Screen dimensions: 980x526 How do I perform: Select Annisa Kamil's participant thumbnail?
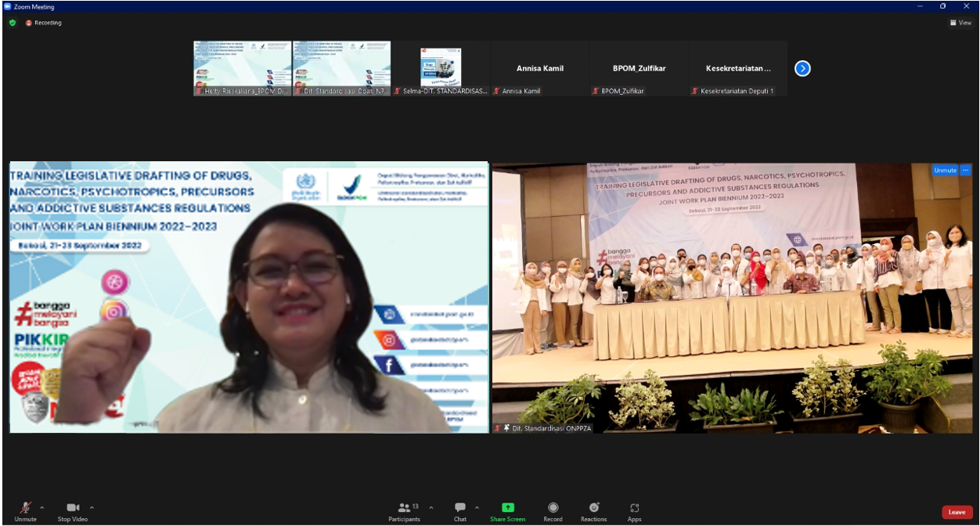point(540,69)
